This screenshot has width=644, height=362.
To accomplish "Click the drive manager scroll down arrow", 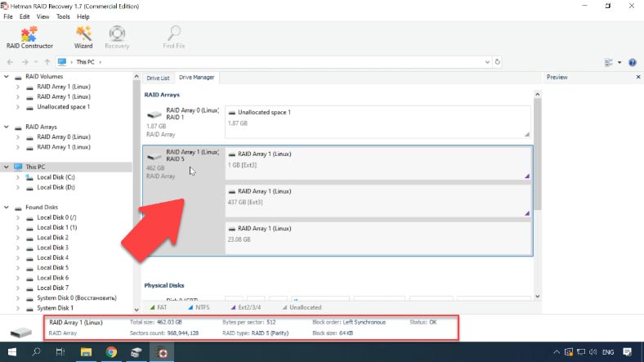I will click(537, 297).
